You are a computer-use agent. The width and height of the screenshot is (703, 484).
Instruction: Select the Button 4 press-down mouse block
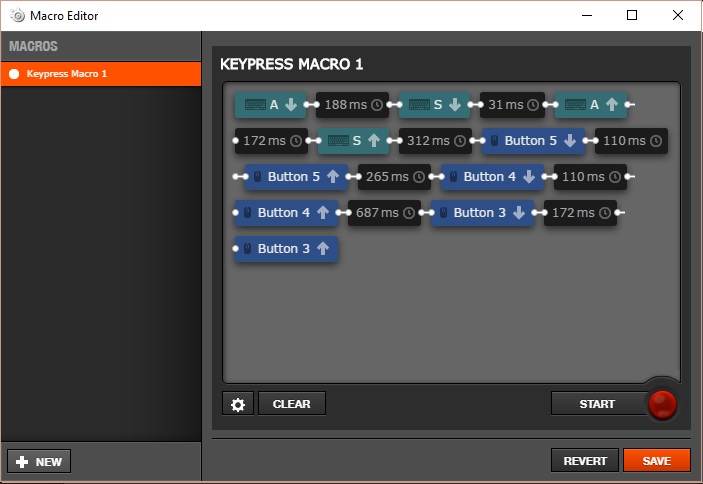tap(492, 177)
